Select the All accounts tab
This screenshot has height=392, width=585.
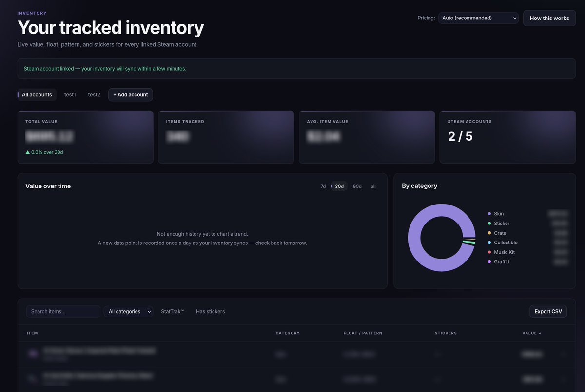pos(37,95)
